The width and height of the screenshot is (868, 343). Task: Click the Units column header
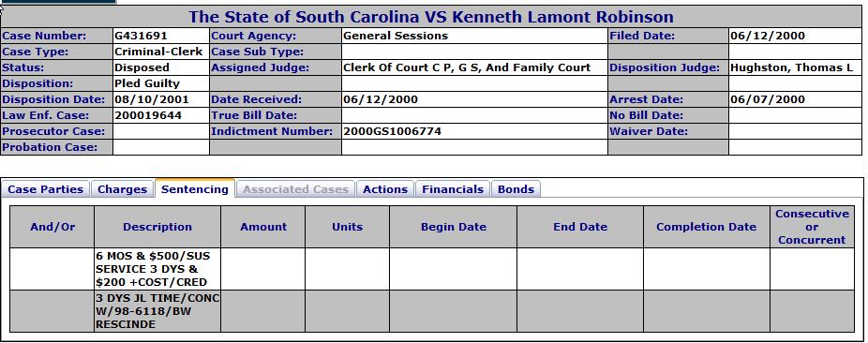point(347,227)
